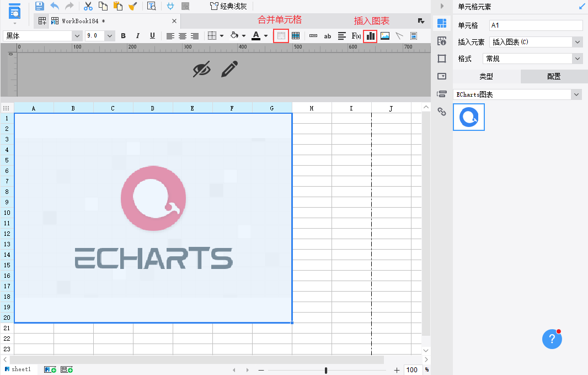Insert a formula with the F(x) icon
Viewport: 588px width, 375px height.
[x=356, y=36]
